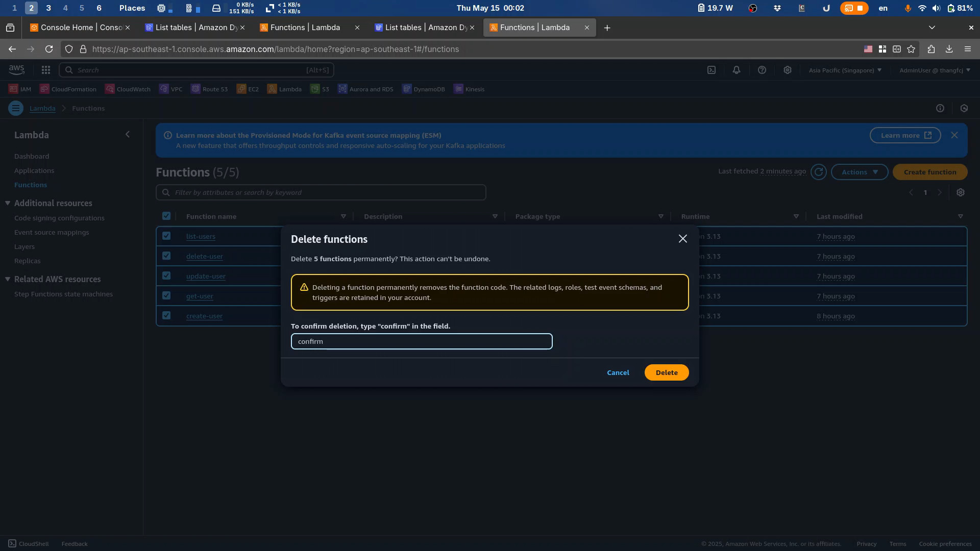The width and height of the screenshot is (980, 551).
Task: Open S3 favorite shortcut
Action: point(320,89)
